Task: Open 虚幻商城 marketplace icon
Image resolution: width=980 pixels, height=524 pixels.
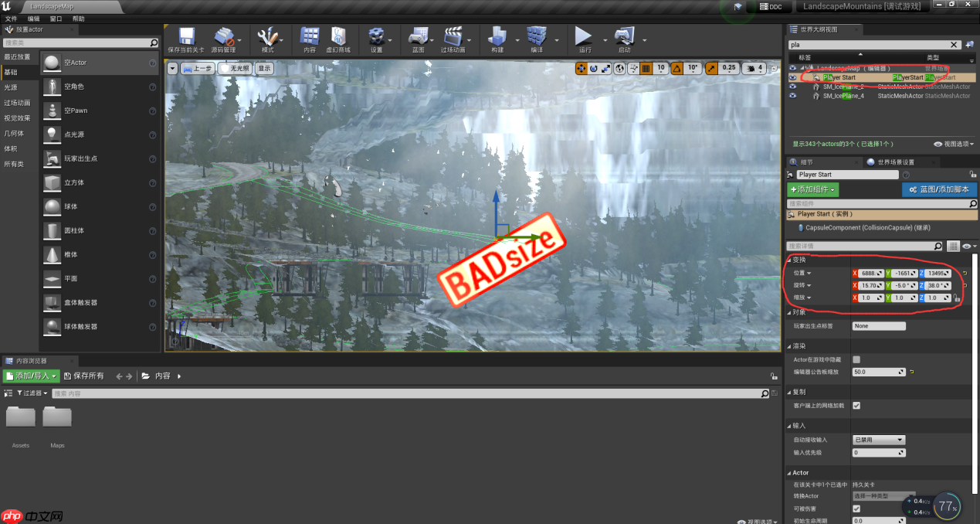Action: [338, 36]
